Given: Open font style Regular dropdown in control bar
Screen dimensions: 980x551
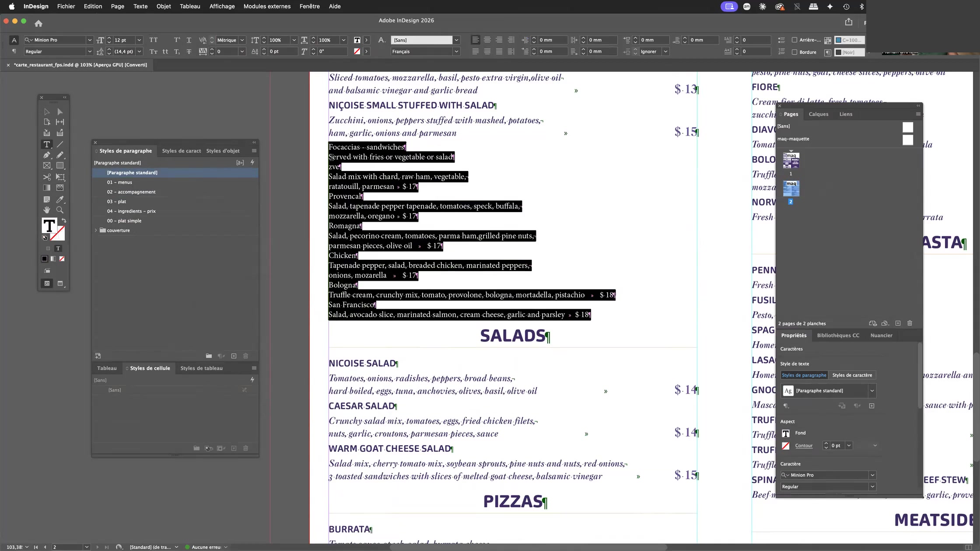Looking at the screenshot, I should tap(89, 52).
